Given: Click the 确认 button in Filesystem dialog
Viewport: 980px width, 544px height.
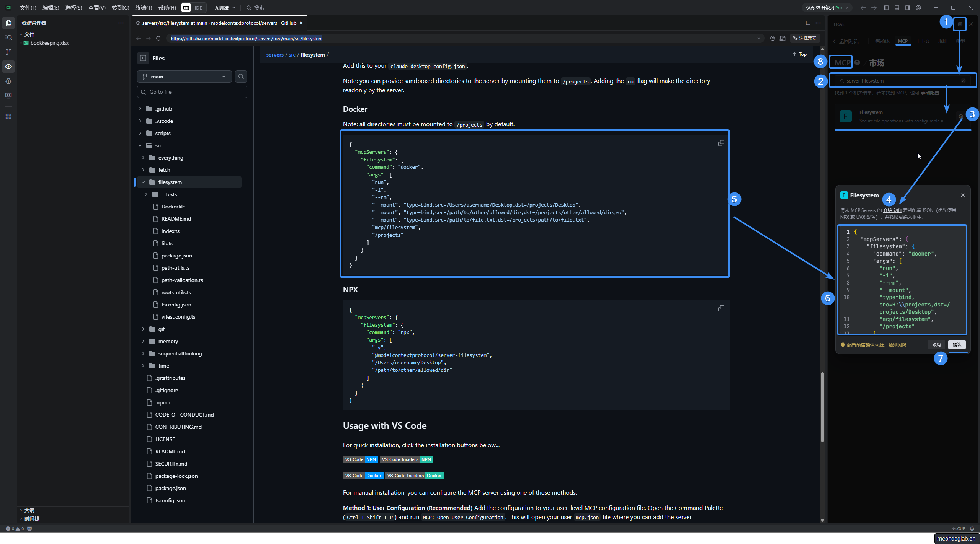Looking at the screenshot, I should [x=957, y=345].
